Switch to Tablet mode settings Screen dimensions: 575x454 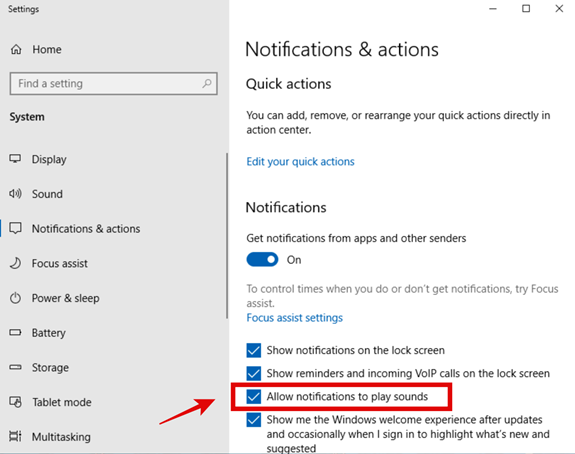point(62,402)
